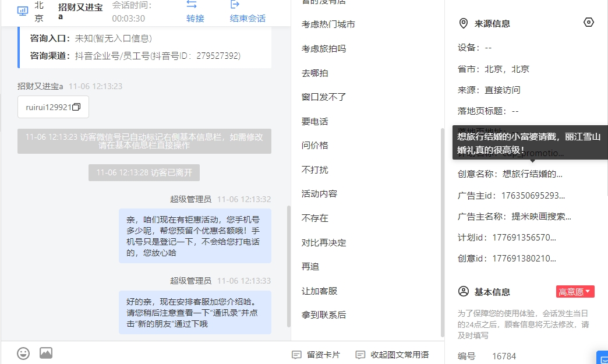Open the emoji picker smiley icon
The image size is (608, 364).
pos(23,353)
